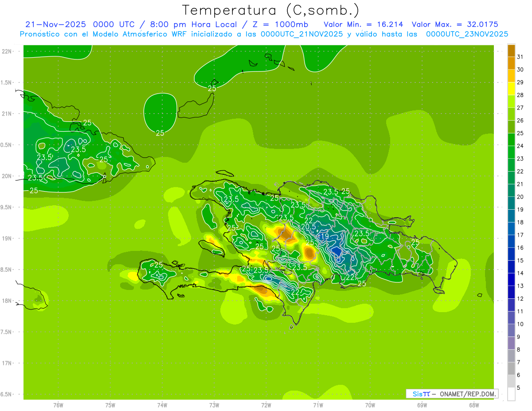Viewport: 532px width, 411px height.
Task: Click the title "Temperatura (C,somb.)"
Action: coord(270,11)
